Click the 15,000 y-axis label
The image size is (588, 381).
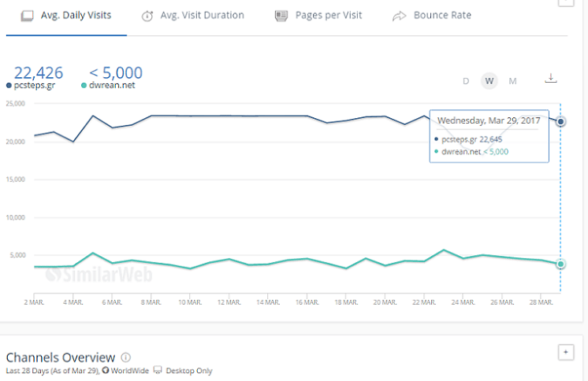(x=16, y=179)
